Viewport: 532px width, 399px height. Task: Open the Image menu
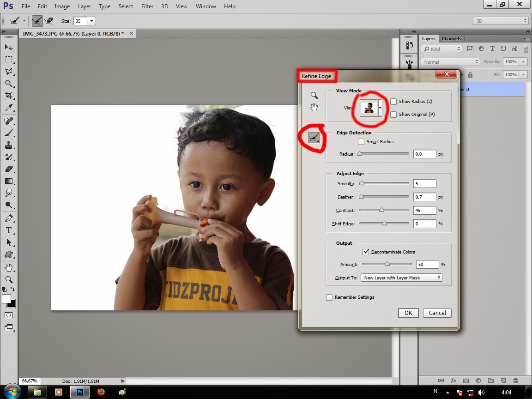pos(62,6)
